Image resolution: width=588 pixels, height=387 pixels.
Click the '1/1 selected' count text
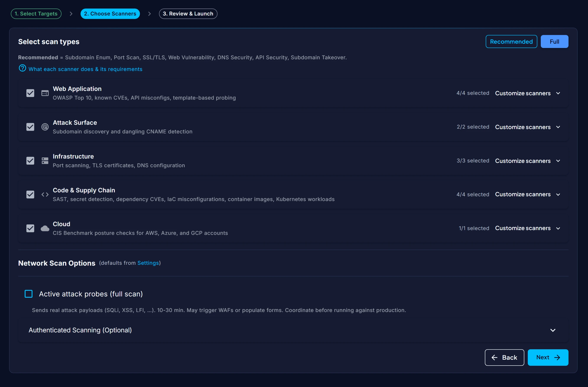[474, 228]
